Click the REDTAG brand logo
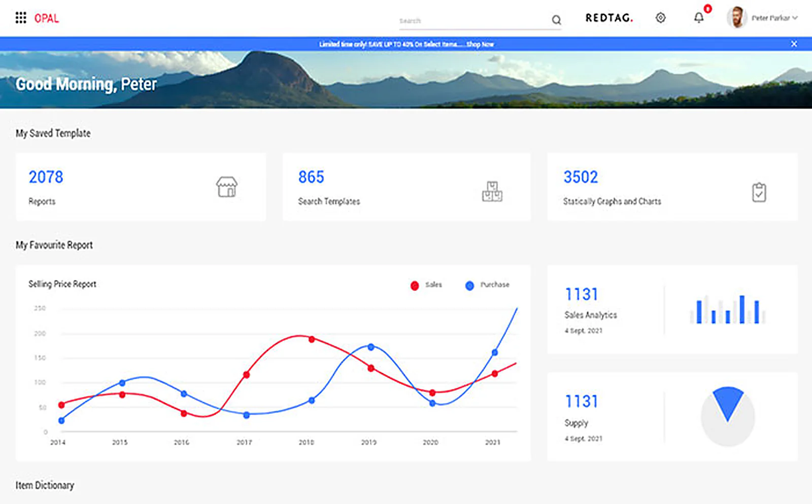This screenshot has height=504, width=812. (609, 18)
